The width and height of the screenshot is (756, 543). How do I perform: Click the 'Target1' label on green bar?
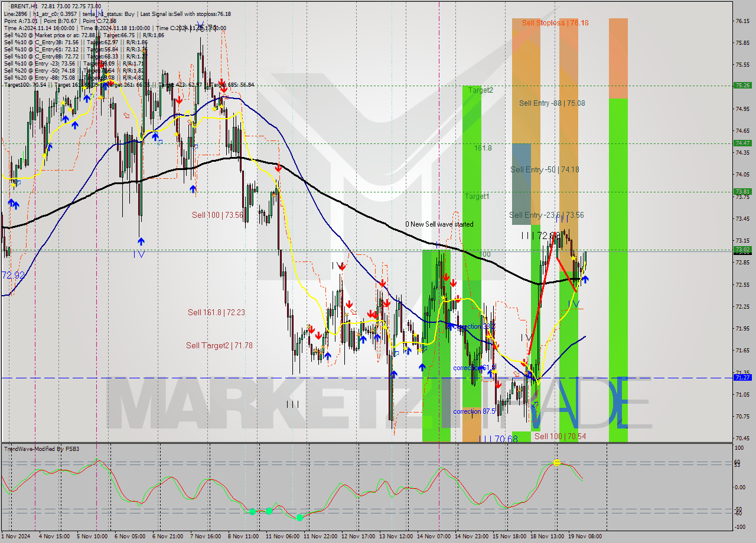pos(477,196)
